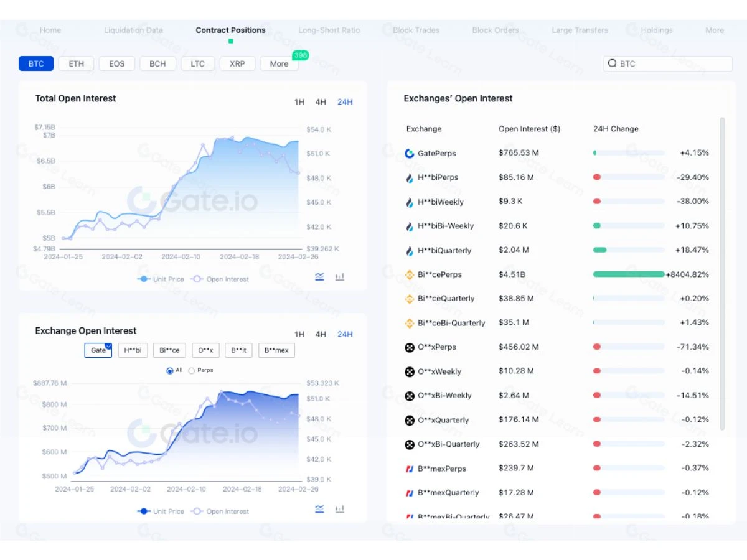The image size is (747, 560).
Task: Click the H**biWeekly flame icon
Action: click(x=410, y=202)
